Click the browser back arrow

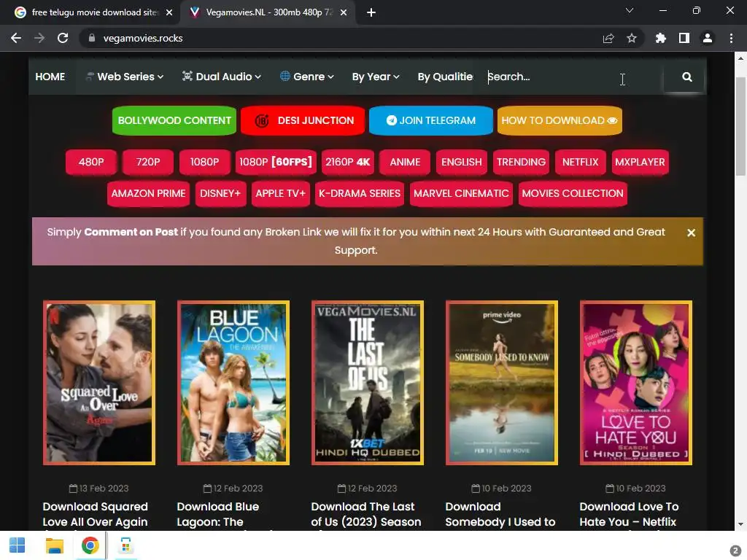point(16,38)
